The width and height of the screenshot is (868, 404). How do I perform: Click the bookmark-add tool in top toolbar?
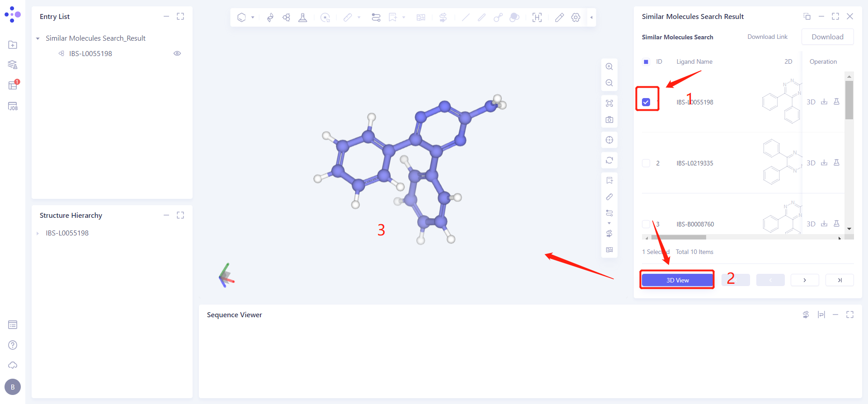392,17
